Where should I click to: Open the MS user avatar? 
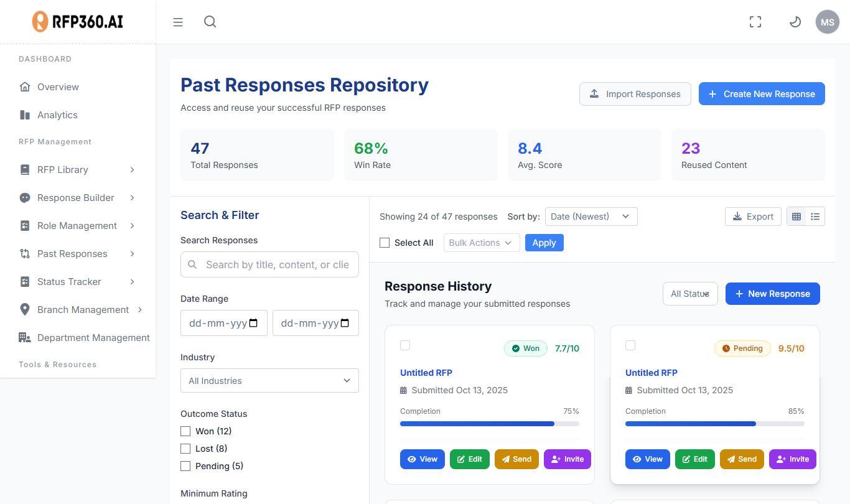pyautogui.click(x=827, y=22)
